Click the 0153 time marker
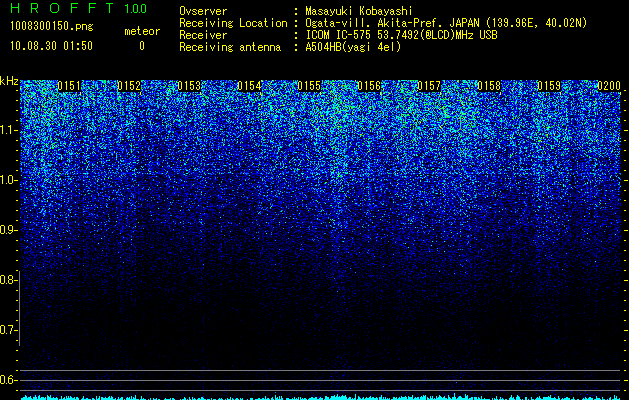 coord(189,86)
